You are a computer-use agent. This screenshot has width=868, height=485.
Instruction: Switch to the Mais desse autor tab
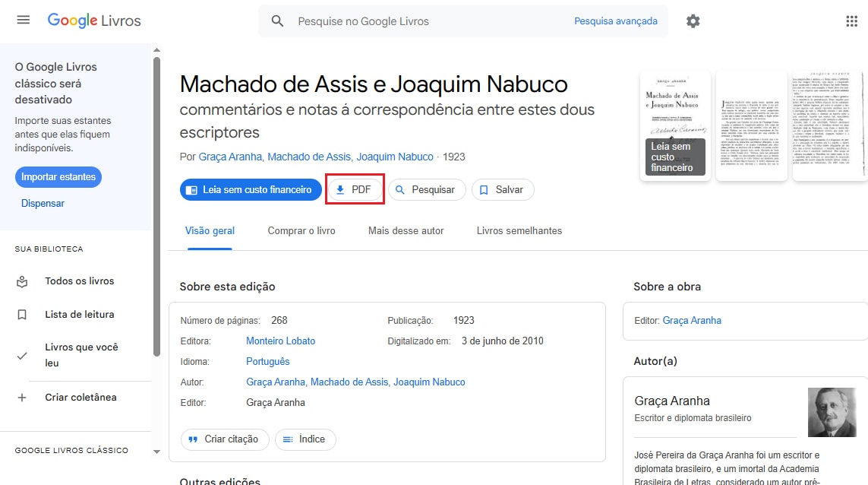pos(406,230)
